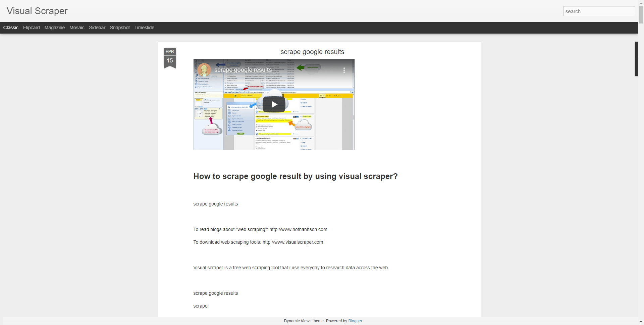Click the visualscraper.com URL text

pos(293,242)
